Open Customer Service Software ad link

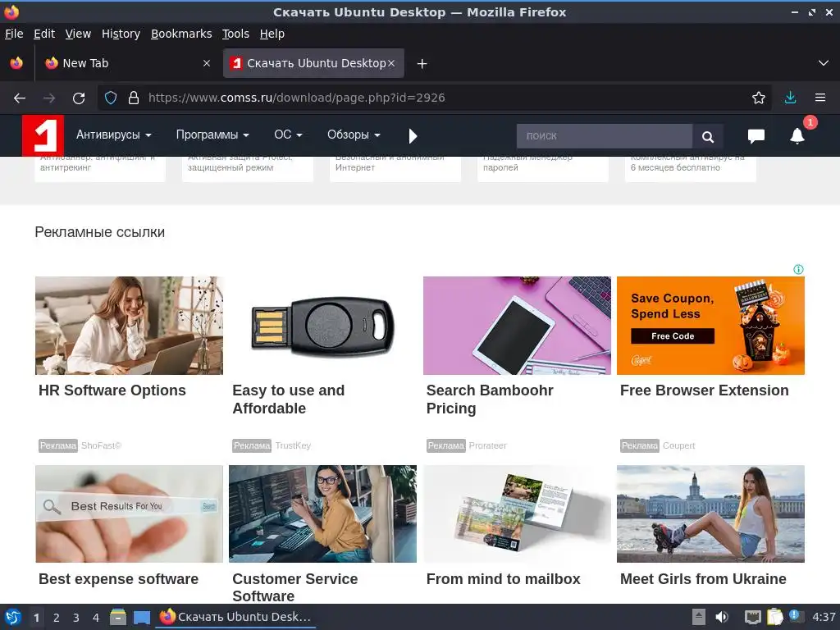click(x=294, y=587)
